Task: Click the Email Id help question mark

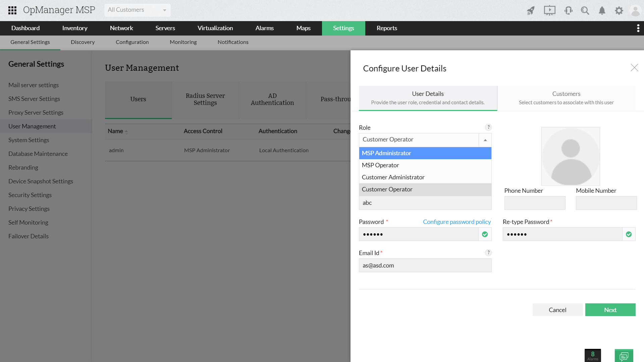Action: pos(488,252)
